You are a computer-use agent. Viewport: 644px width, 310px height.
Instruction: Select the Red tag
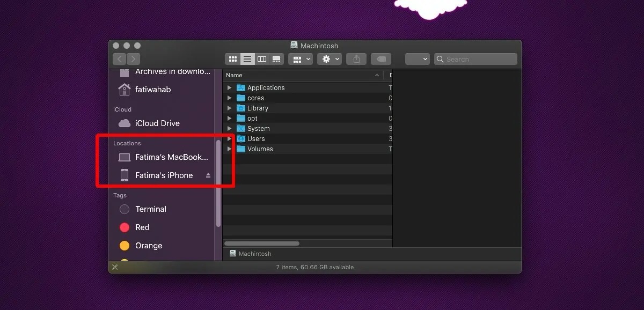(142, 227)
